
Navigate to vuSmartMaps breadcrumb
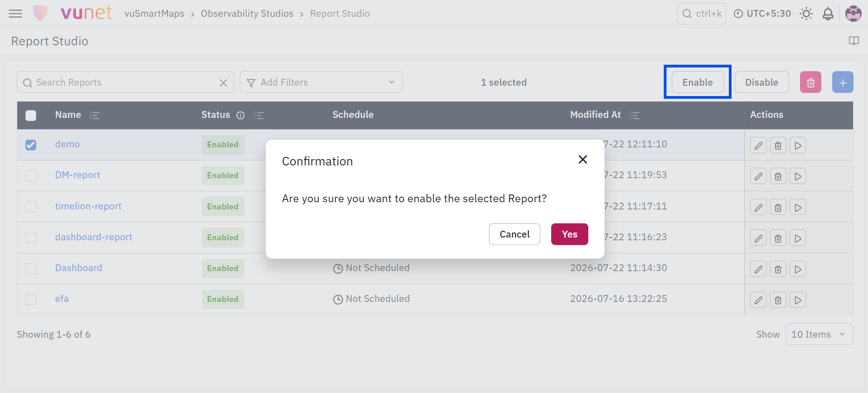point(154,14)
